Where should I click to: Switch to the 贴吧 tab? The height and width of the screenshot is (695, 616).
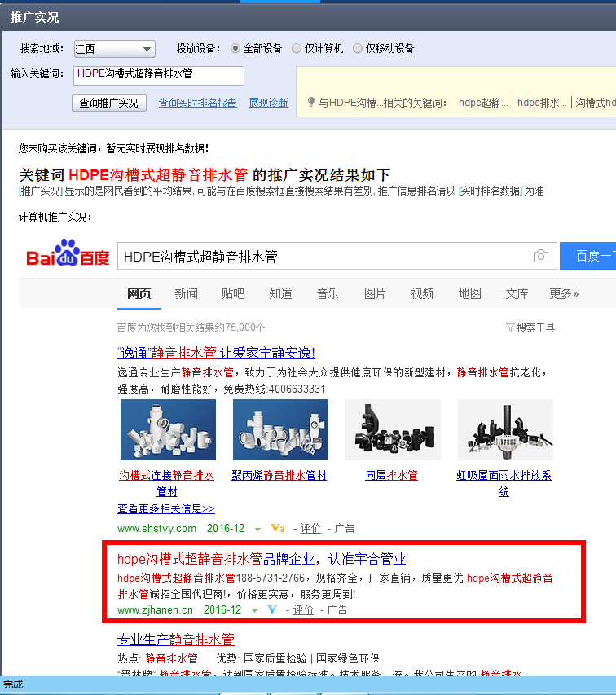coord(233,293)
